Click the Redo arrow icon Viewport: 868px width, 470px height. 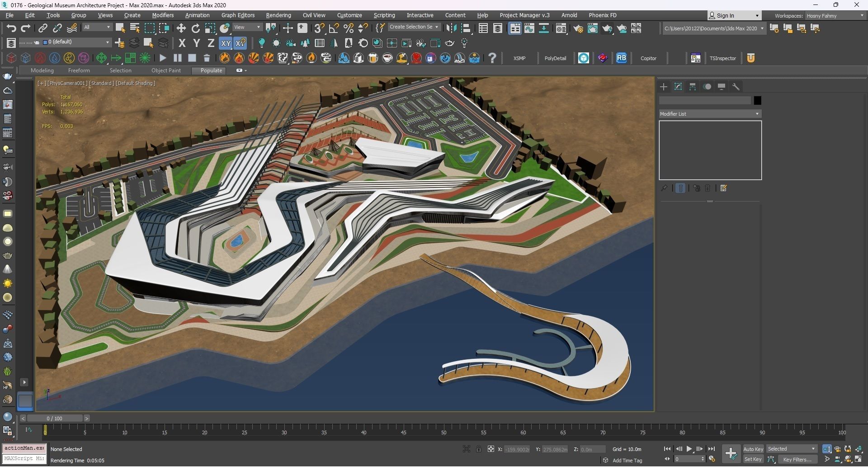point(26,28)
